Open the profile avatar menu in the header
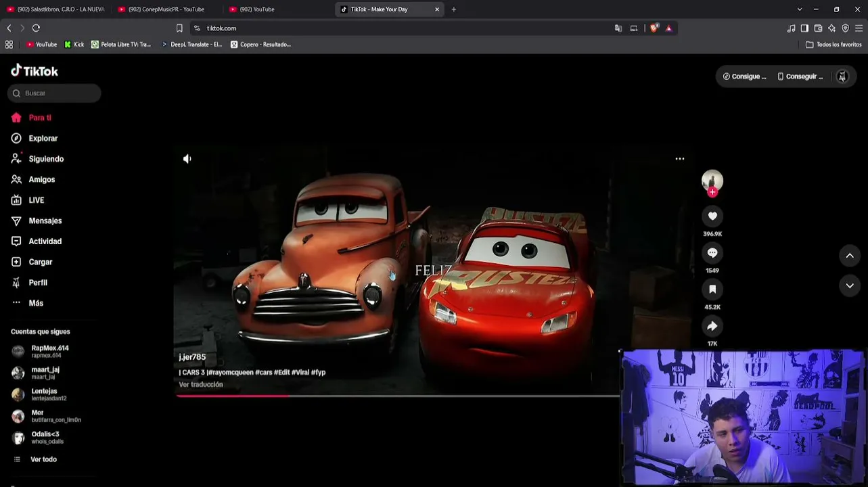Screen dimensions: 868x487 coord(842,76)
